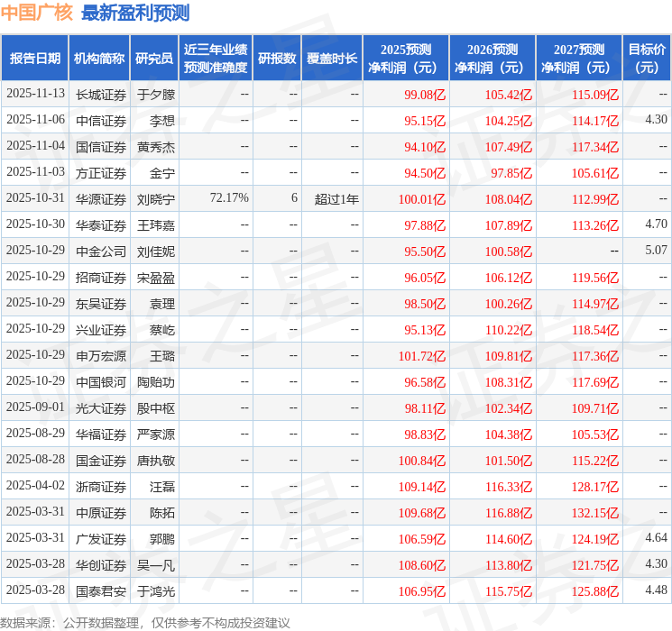Click the 近三年业绩预测准确度 column header
This screenshot has width=672, height=631.
(216, 59)
